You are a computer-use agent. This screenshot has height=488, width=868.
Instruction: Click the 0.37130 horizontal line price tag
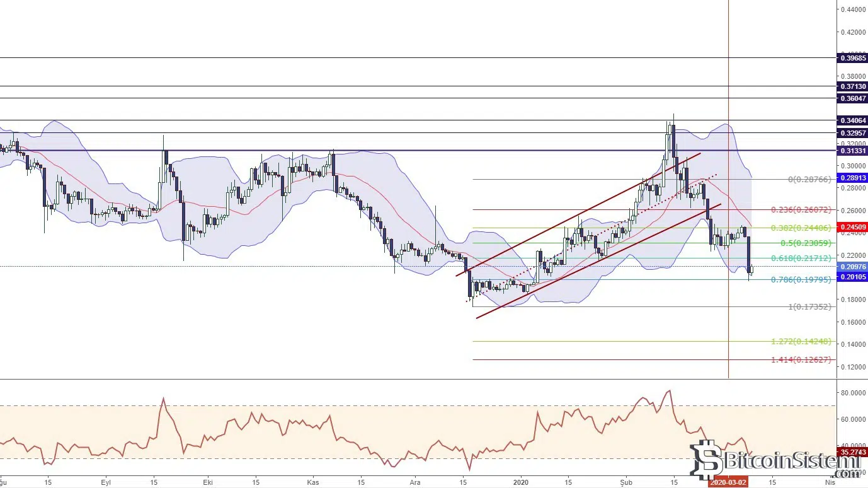click(854, 86)
